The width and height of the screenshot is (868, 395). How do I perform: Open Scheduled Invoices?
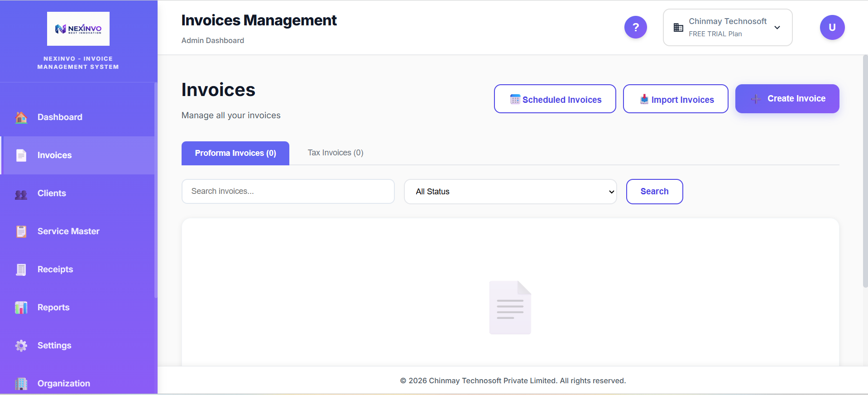[x=555, y=99]
